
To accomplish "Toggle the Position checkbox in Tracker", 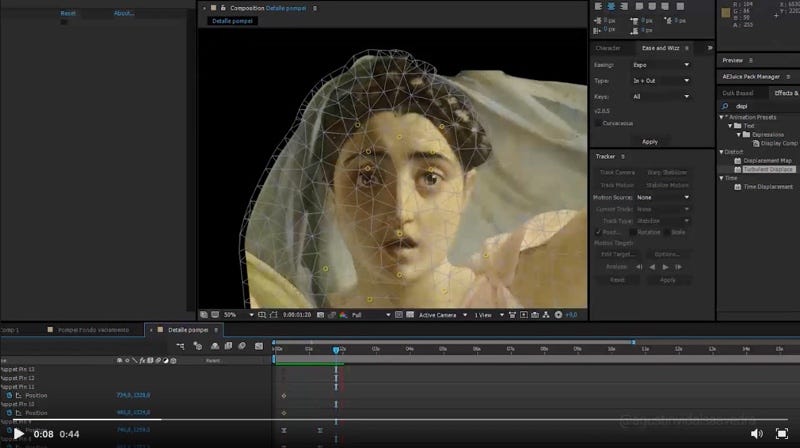I will click(x=598, y=232).
